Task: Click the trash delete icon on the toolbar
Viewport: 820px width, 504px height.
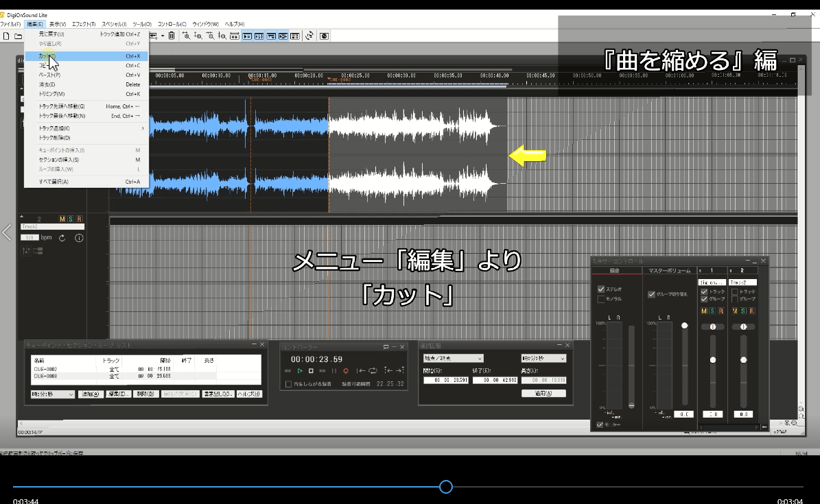Action: click(172, 36)
